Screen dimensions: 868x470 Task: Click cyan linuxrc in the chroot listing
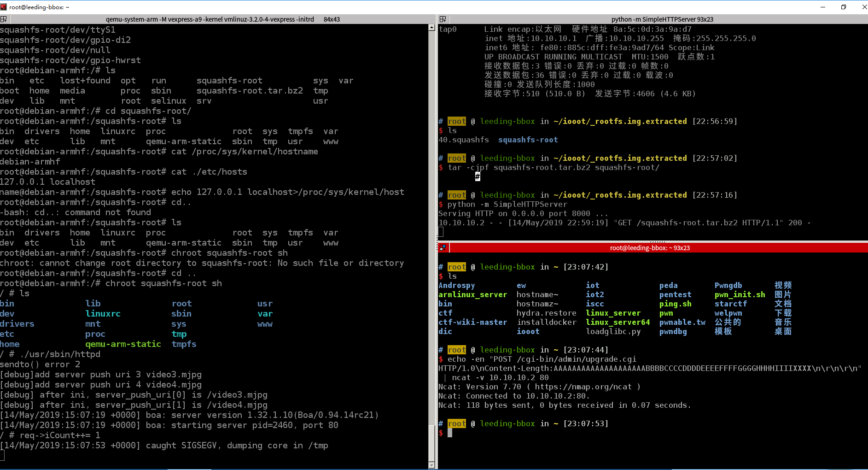(x=103, y=314)
